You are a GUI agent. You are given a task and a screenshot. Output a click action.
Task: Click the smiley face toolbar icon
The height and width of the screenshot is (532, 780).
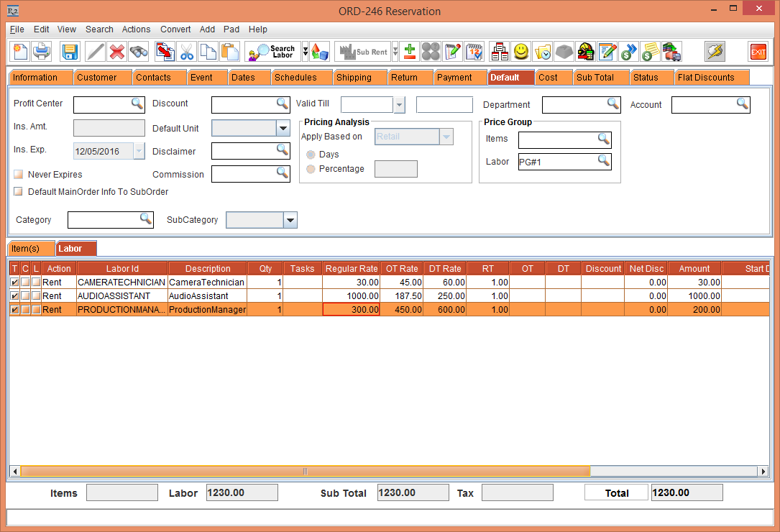coord(520,52)
